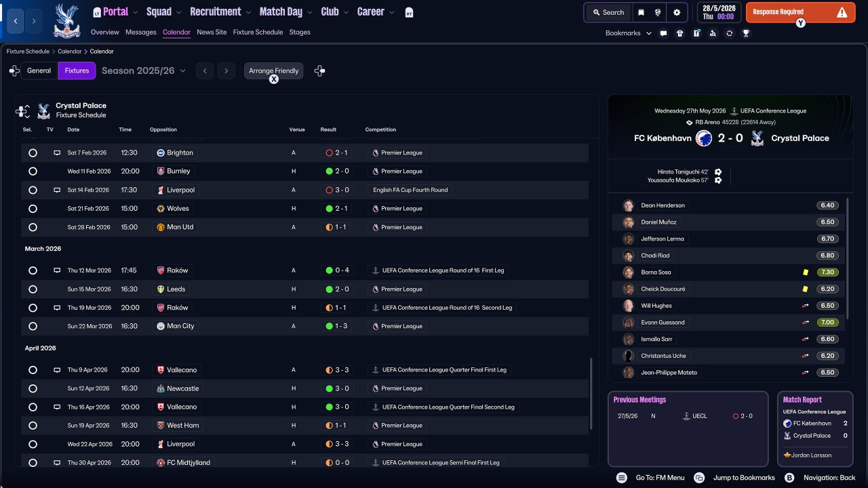Select the Wolves fixture radio button
Viewport: 868px width, 488px height.
coord(33,209)
